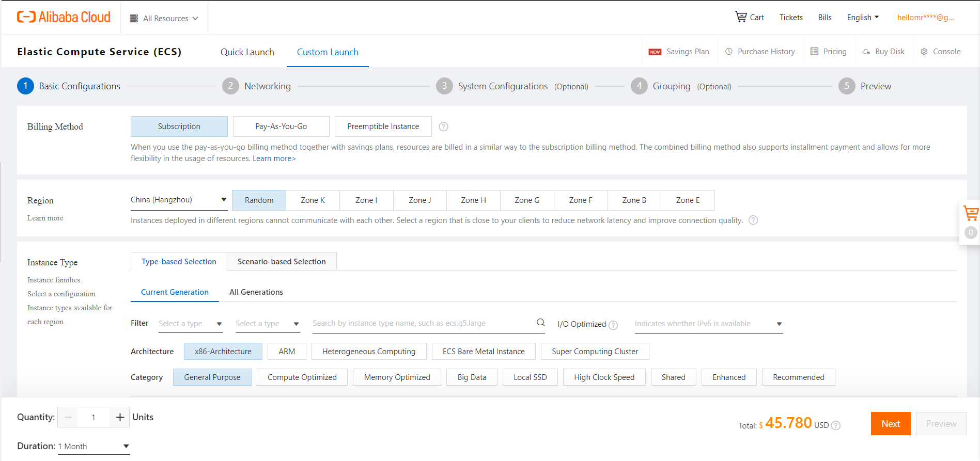
Task: Select ARM architecture option
Action: pos(287,352)
